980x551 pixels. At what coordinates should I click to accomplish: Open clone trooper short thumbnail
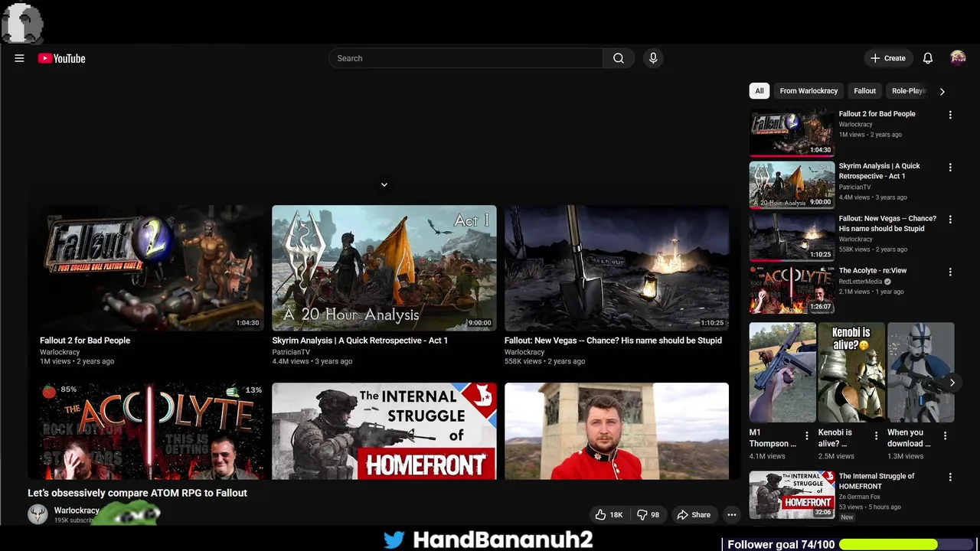click(920, 373)
